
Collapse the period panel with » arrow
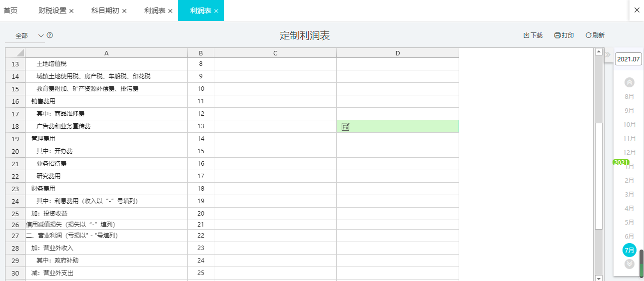coord(608,54)
